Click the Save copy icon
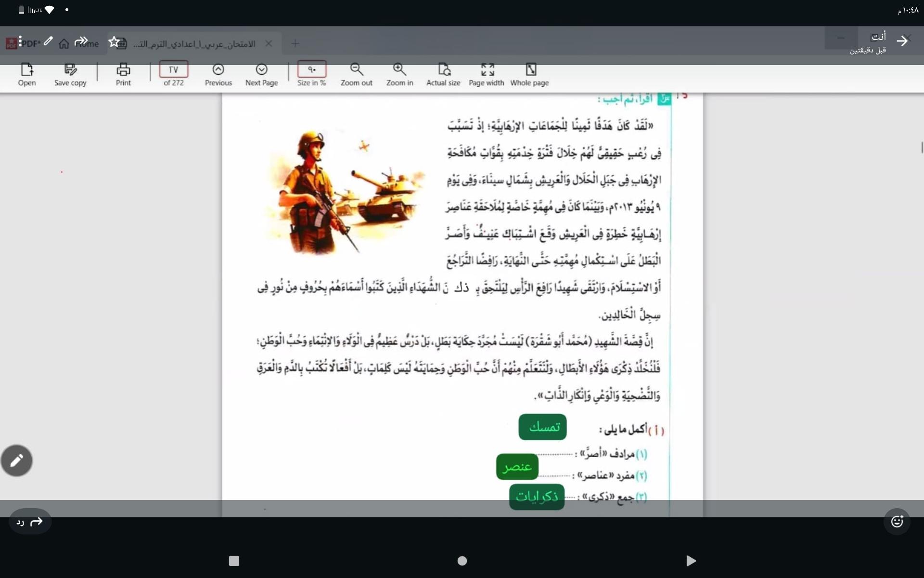The width and height of the screenshot is (924, 578). [x=70, y=70]
